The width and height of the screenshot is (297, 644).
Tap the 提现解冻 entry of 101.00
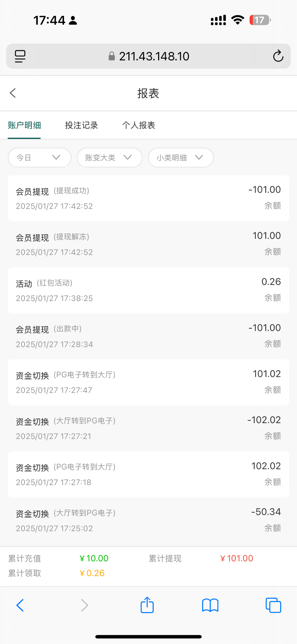(148, 244)
